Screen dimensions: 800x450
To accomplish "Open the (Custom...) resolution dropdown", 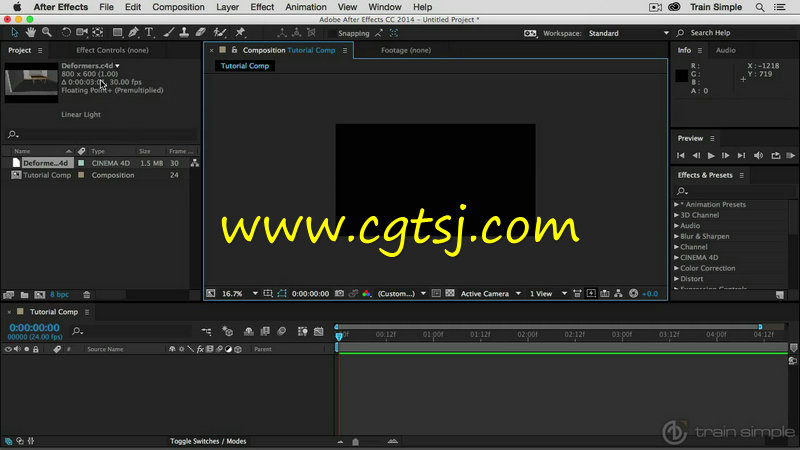I will (x=402, y=293).
